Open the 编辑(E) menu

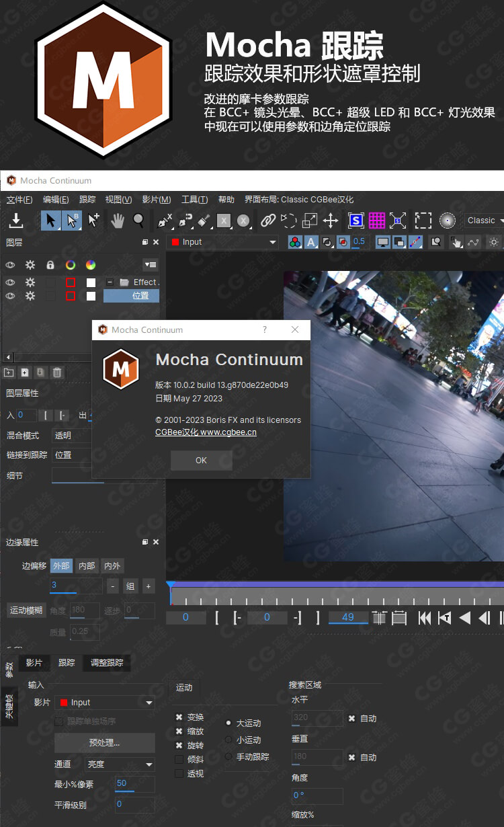coord(56,200)
